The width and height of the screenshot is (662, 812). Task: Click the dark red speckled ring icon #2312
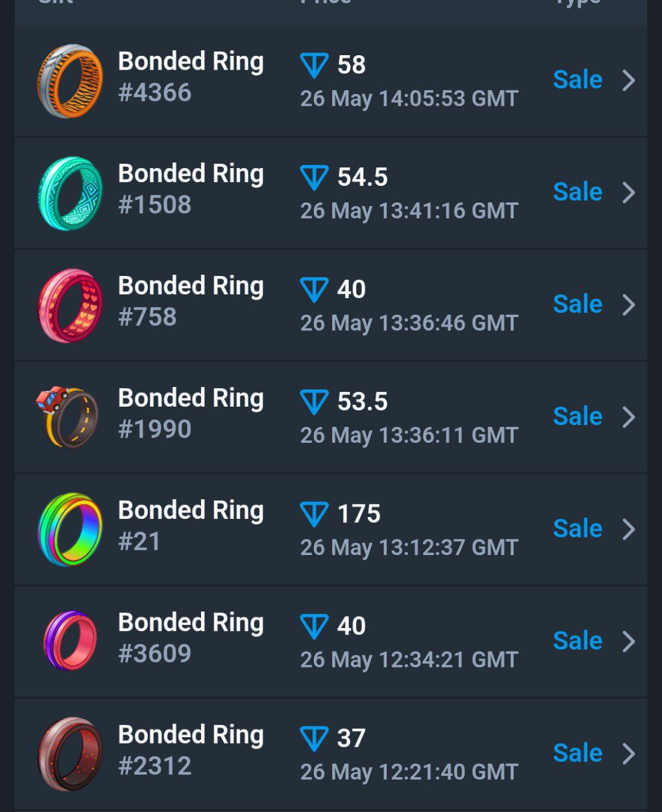click(70, 754)
